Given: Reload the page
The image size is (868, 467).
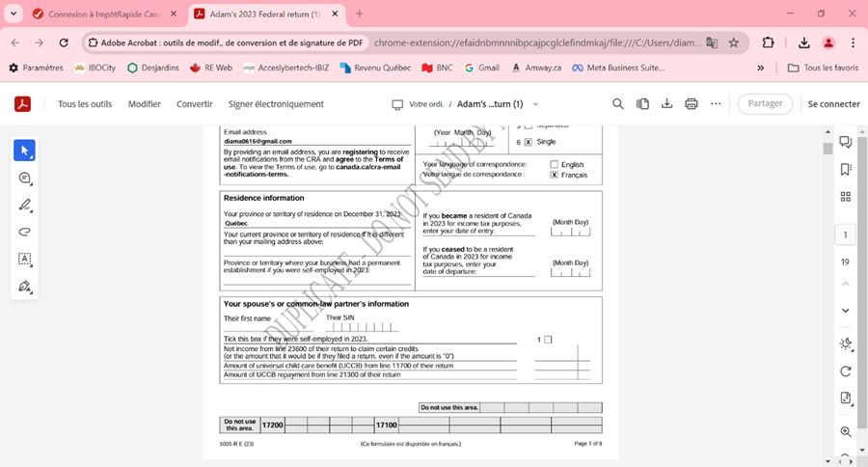Looking at the screenshot, I should click(64, 42).
